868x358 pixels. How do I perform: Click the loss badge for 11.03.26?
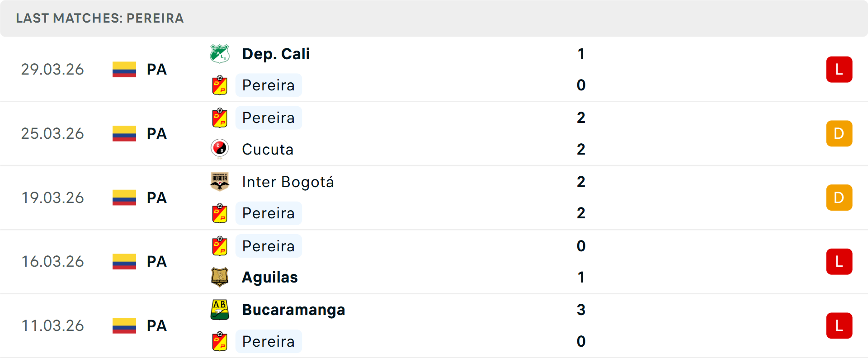pyautogui.click(x=839, y=325)
